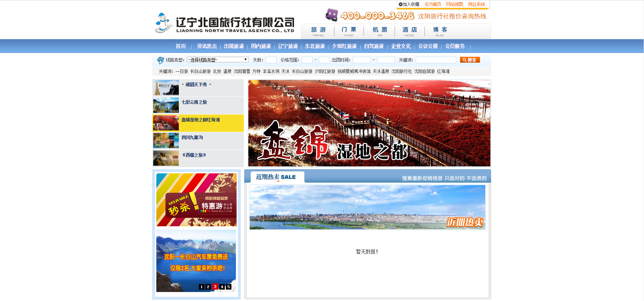Focus the 关键词 keyword input box

pyautogui.click(x=435, y=60)
